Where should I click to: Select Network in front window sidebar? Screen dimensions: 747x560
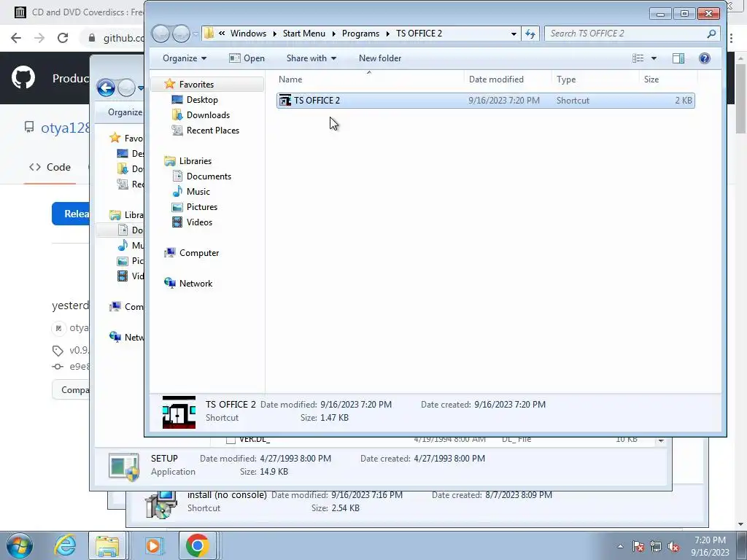tap(196, 284)
